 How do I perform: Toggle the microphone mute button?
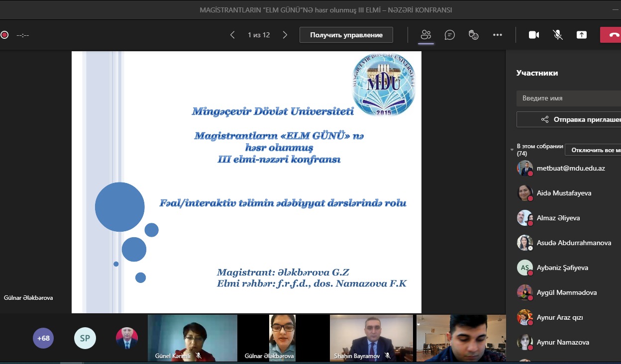[x=558, y=35]
